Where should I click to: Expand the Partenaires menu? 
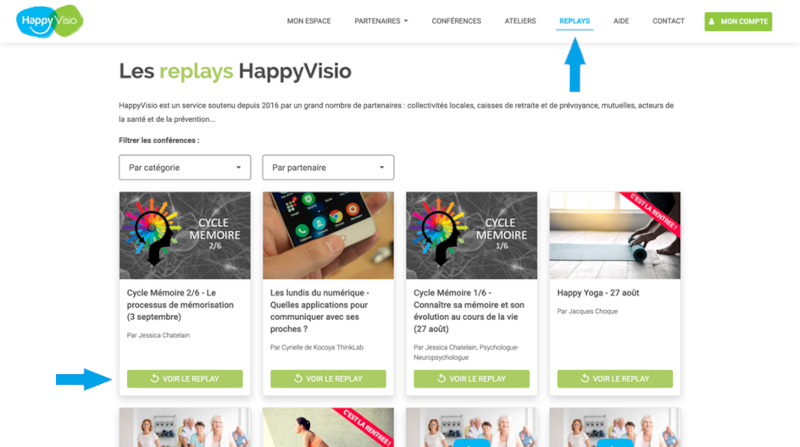381,21
